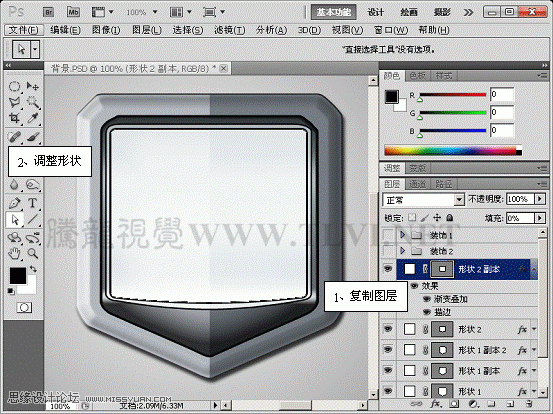The height and width of the screenshot is (414, 553).
Task: Select the Blur droplet tool
Action: [x=14, y=185]
